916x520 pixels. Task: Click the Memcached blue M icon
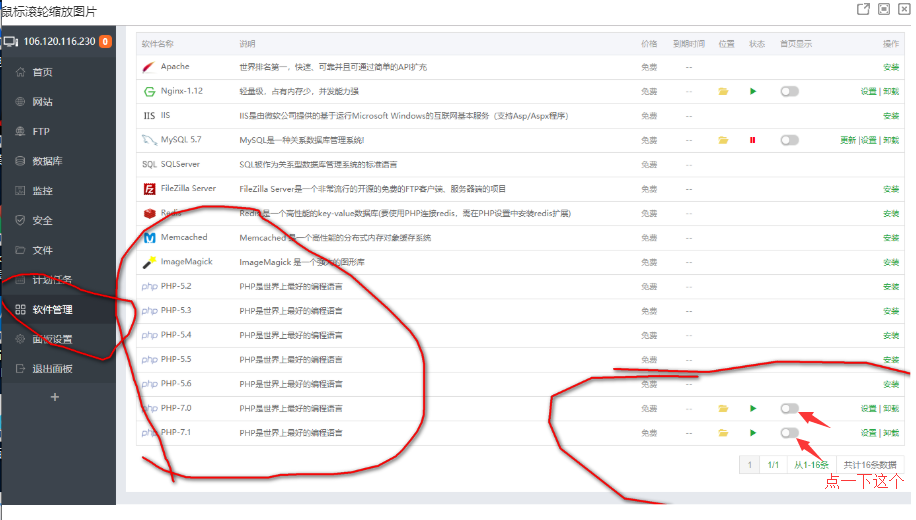click(x=150, y=238)
